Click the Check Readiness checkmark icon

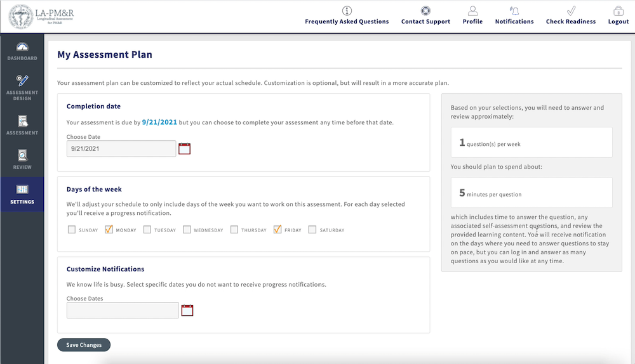[x=571, y=11]
